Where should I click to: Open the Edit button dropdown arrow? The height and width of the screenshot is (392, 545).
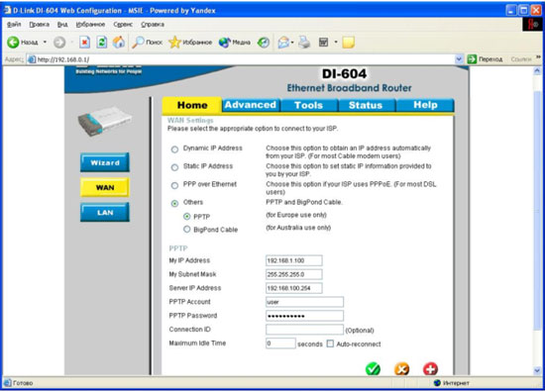pos(336,43)
